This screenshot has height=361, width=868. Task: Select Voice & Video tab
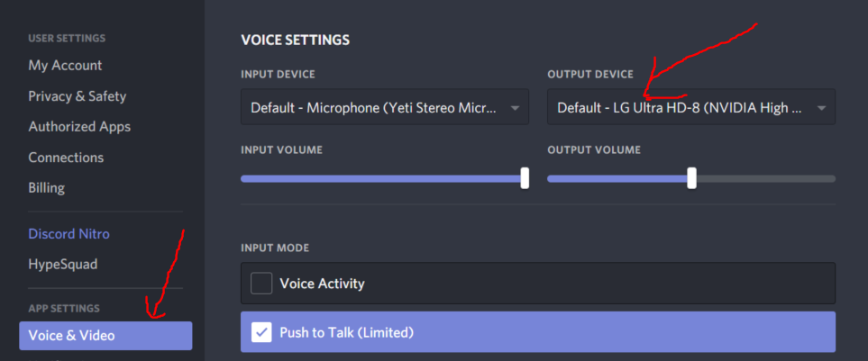[x=105, y=336]
